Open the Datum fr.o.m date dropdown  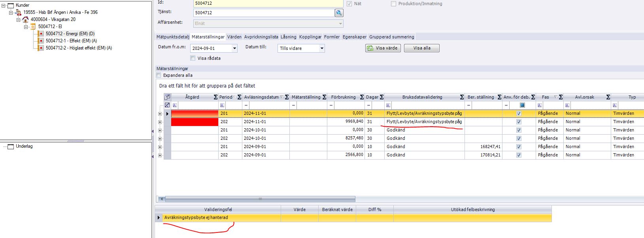pos(234,48)
